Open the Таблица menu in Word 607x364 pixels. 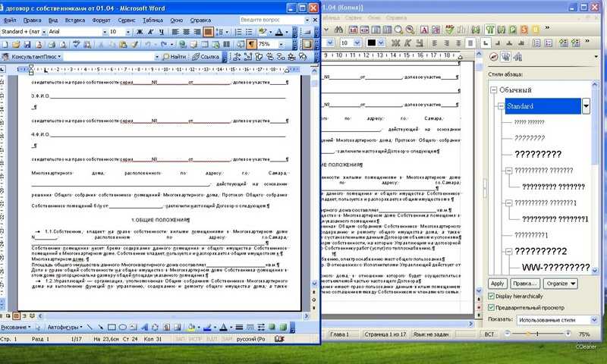[152, 19]
